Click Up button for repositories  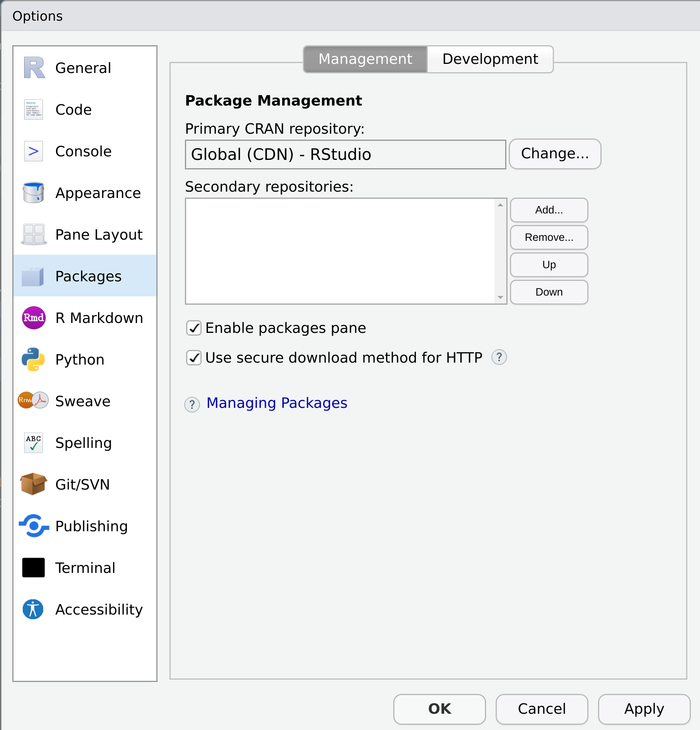tap(549, 265)
